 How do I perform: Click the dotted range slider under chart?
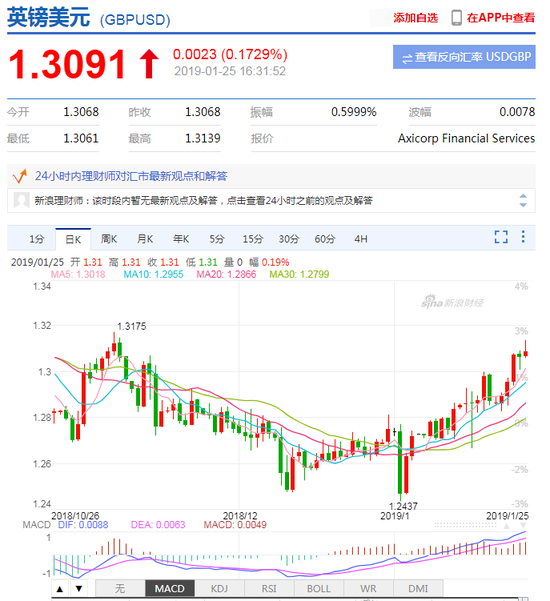pos(465,525)
